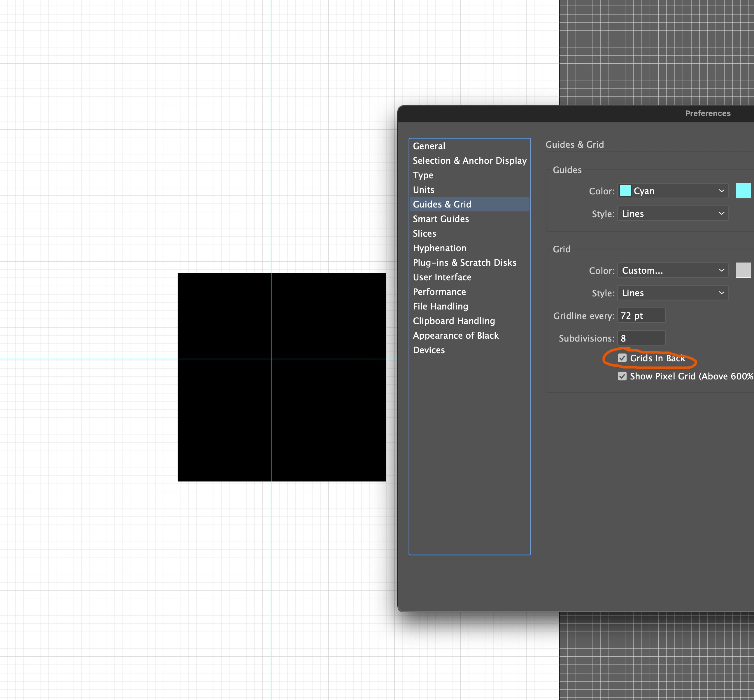Image resolution: width=754 pixels, height=700 pixels.
Task: Open the Guides Color dropdown showing Cyan
Action: coord(673,191)
